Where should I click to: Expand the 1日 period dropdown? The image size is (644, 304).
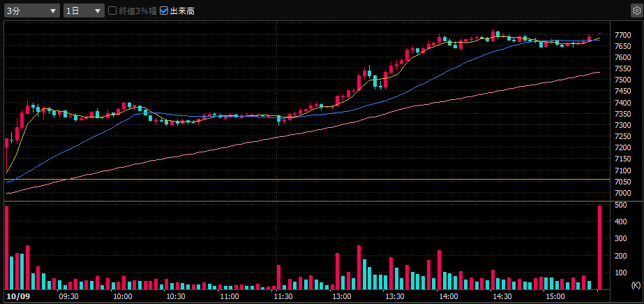pyautogui.click(x=83, y=11)
